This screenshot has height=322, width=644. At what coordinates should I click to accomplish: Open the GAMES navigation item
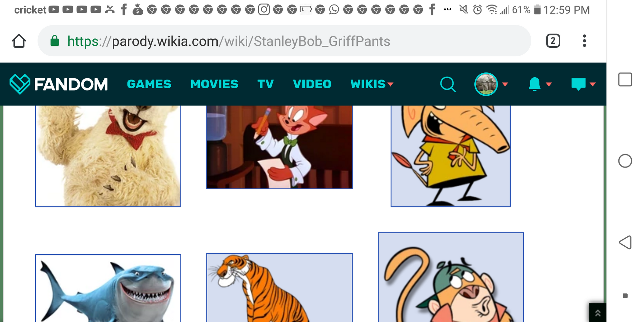coord(149,84)
